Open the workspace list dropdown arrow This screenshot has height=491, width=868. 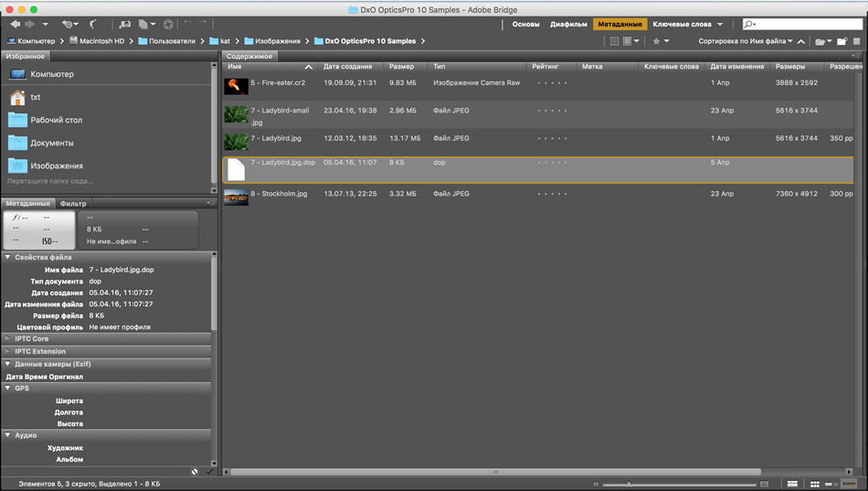coord(720,25)
